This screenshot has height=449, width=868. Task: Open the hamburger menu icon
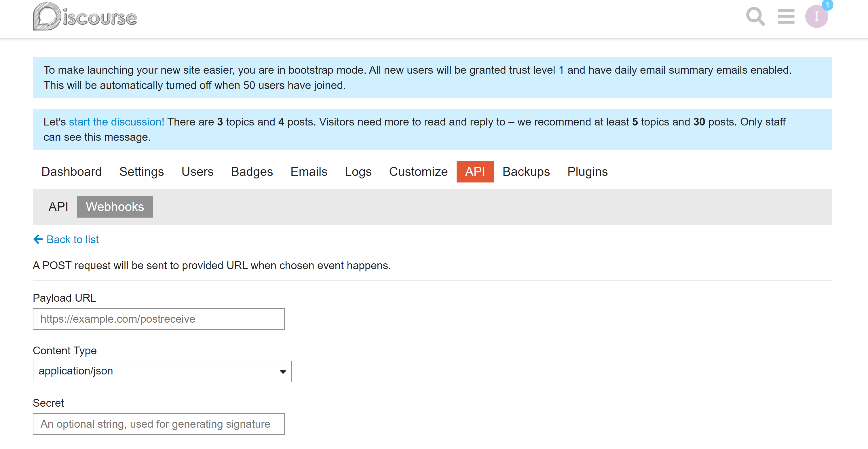(x=786, y=16)
